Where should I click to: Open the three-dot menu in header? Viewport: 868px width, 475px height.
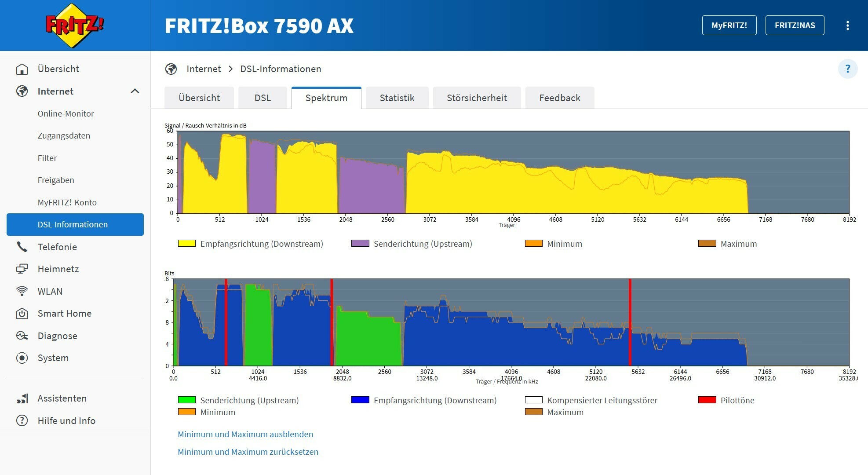coord(847,26)
